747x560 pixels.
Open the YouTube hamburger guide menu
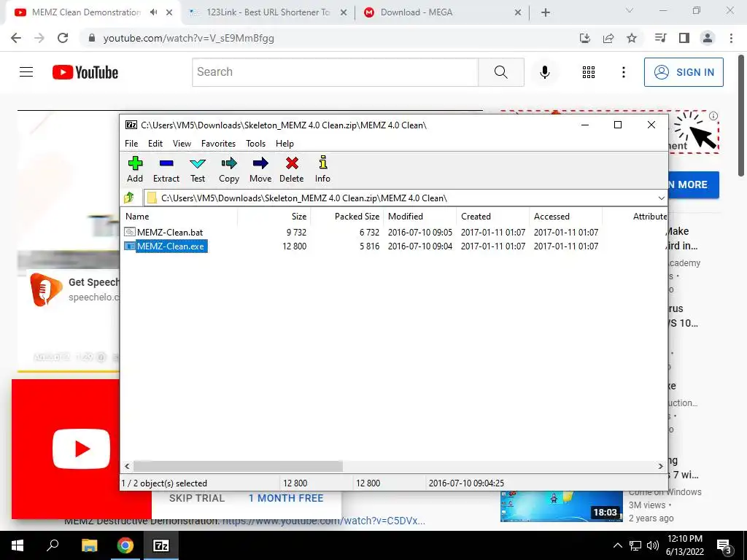(26, 72)
